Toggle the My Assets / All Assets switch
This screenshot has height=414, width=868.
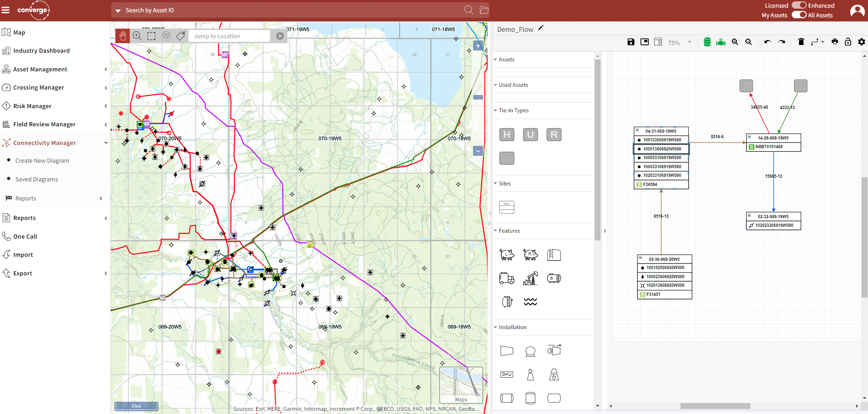click(x=799, y=15)
